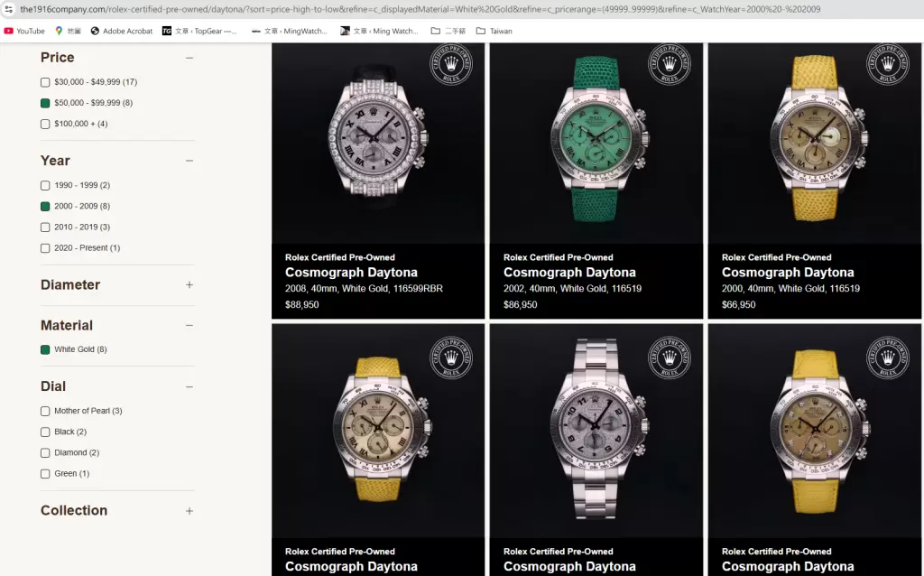Open the Google Maps bookmark

(x=68, y=31)
